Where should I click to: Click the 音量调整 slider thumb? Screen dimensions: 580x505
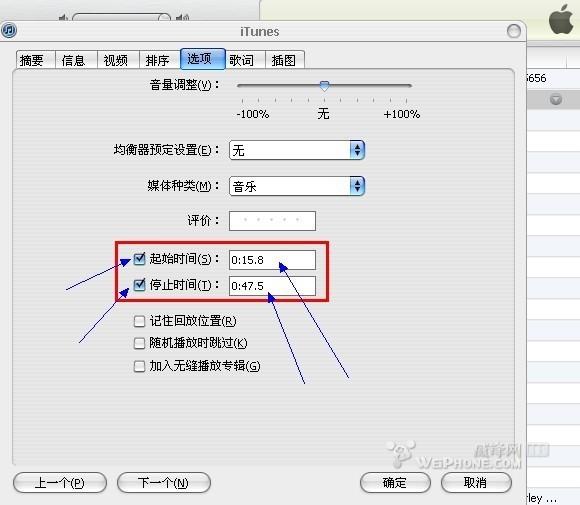pyautogui.click(x=324, y=86)
